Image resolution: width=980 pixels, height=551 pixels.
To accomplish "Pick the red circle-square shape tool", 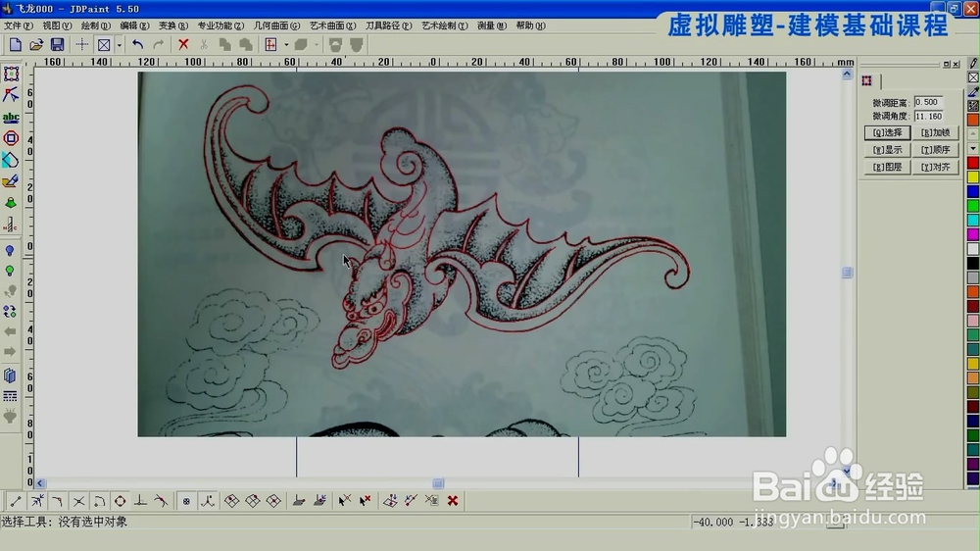I will tap(11, 138).
